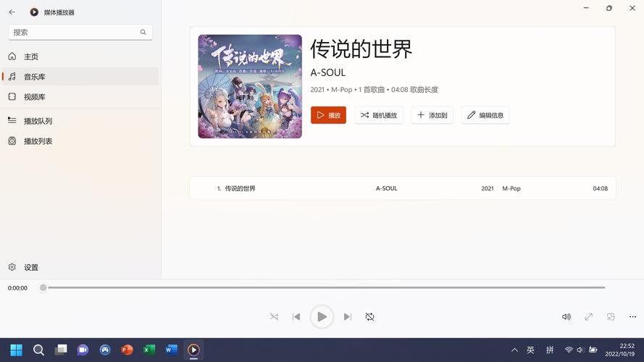The width and height of the screenshot is (644, 362).
Task: Click the 2021 year in track row
Action: [488, 188]
